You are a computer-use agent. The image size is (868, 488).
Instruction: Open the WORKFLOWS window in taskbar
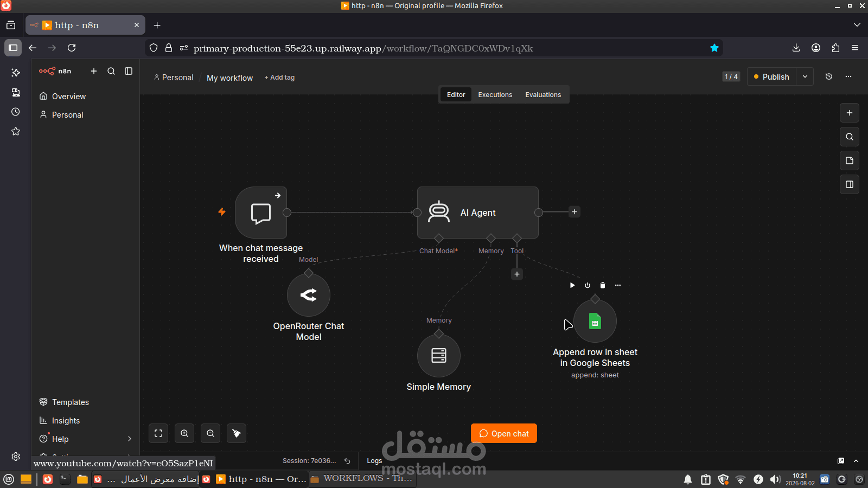tap(362, 479)
